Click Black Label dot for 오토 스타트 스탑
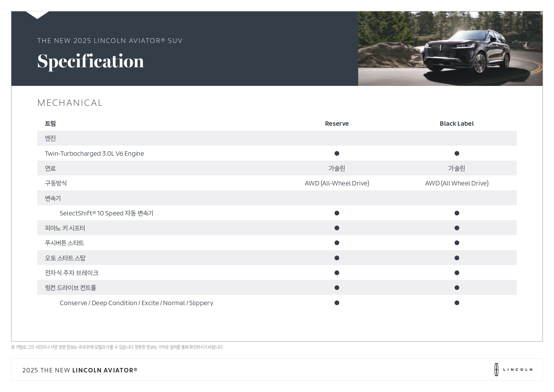The image size is (554, 392). tap(457, 258)
